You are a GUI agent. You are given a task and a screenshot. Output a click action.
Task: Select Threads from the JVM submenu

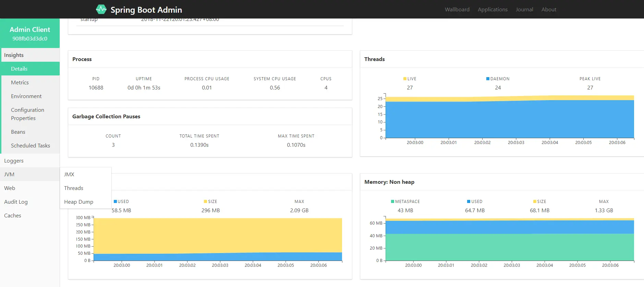(86, 188)
